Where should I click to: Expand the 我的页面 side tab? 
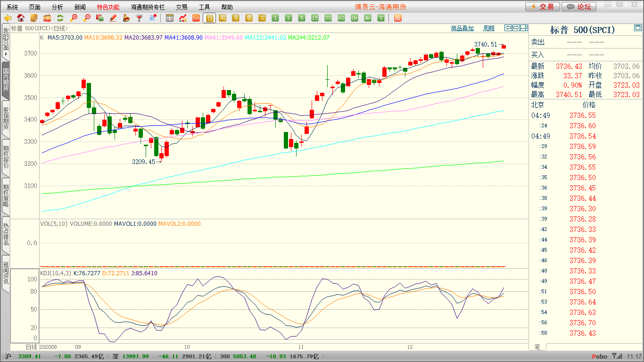[6, 43]
